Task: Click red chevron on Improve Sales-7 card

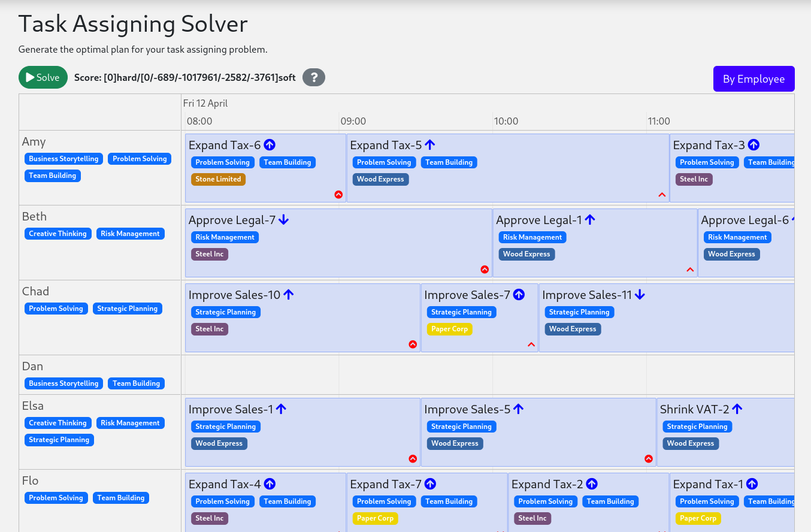Action: click(x=531, y=344)
